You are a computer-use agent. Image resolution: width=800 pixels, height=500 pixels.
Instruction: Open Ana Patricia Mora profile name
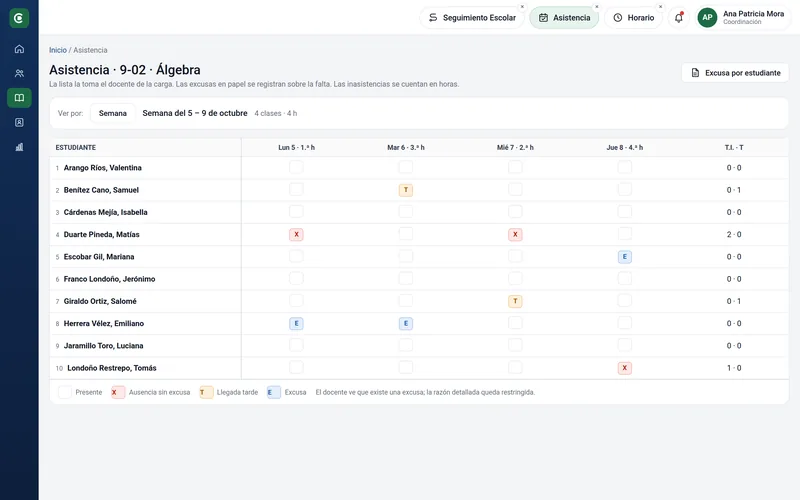(753, 14)
